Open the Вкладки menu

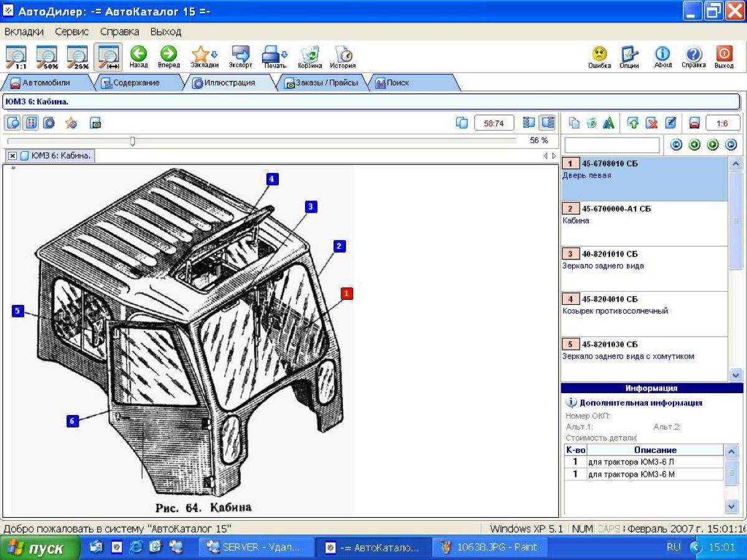tap(24, 31)
